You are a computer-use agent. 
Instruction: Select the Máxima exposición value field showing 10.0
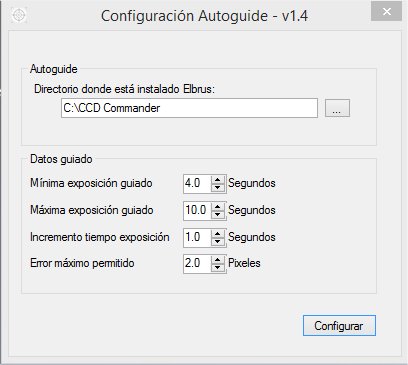197,210
